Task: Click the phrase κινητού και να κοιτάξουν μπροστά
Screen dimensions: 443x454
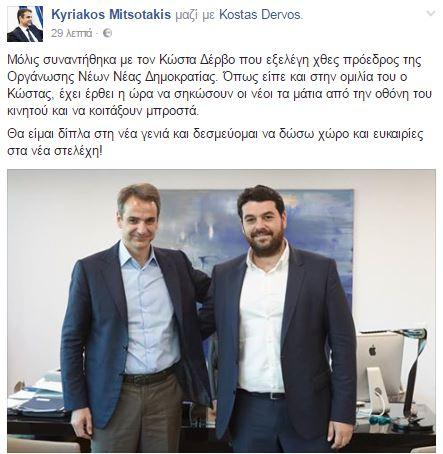Action: (103, 112)
